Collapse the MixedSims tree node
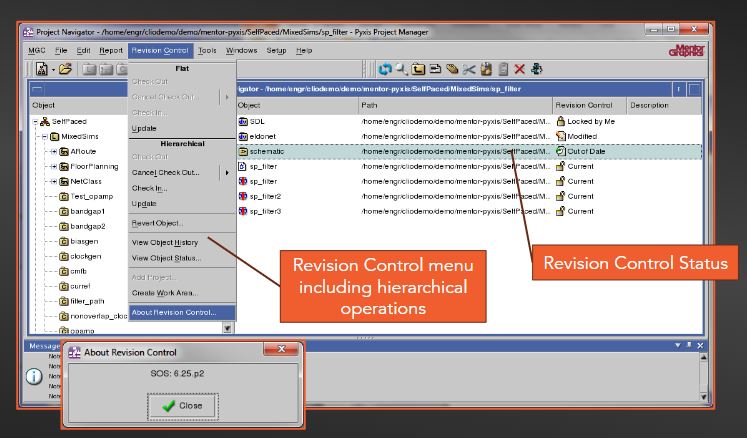The height and width of the screenshot is (438, 747). tap(44, 137)
